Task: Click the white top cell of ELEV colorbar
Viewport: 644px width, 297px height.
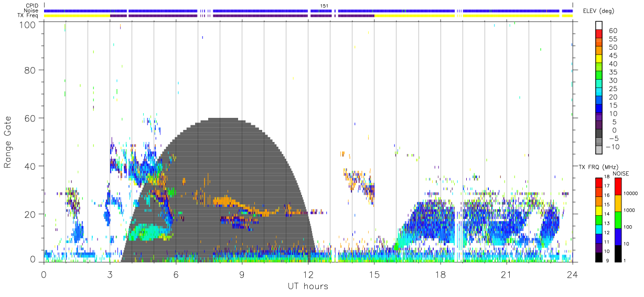Action: click(598, 26)
